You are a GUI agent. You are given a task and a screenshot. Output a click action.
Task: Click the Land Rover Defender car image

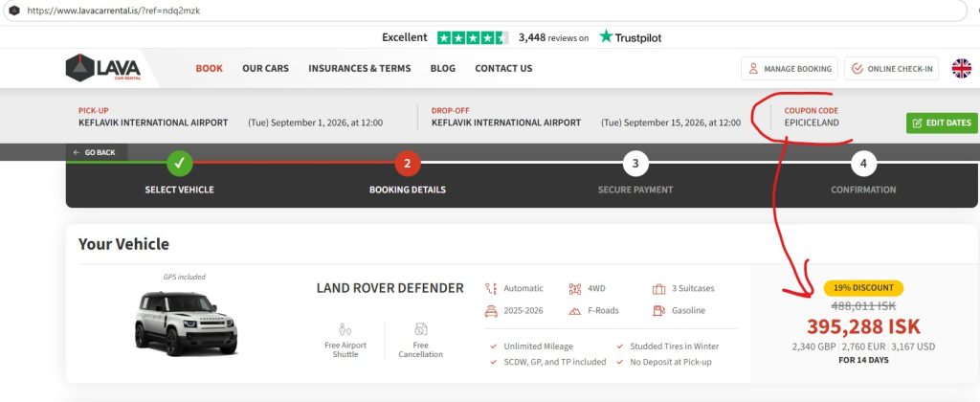186,323
